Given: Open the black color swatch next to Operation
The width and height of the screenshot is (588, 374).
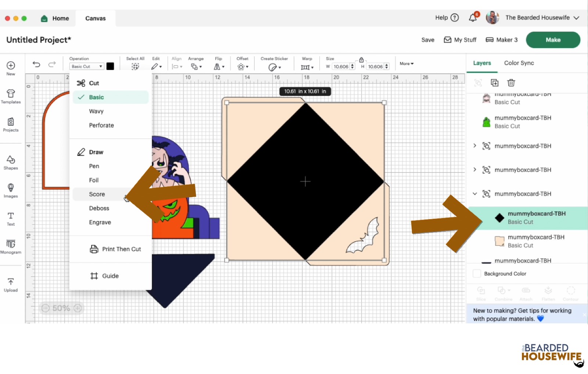Looking at the screenshot, I should 110,66.
